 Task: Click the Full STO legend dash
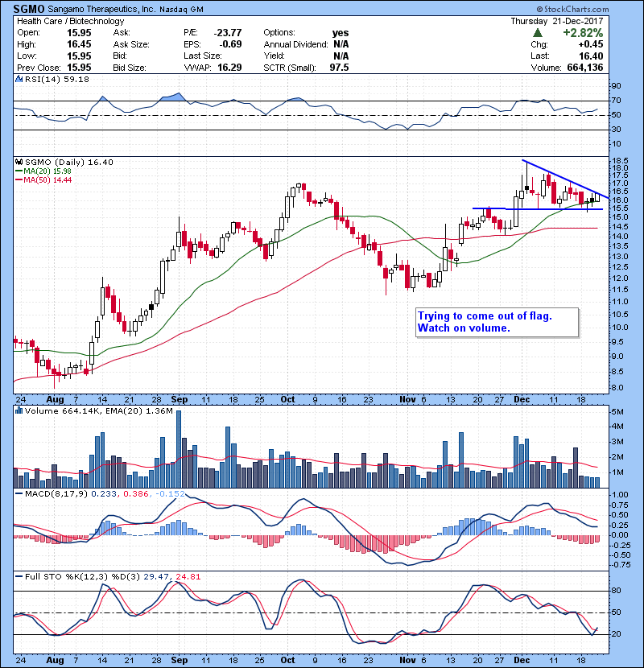tap(19, 576)
